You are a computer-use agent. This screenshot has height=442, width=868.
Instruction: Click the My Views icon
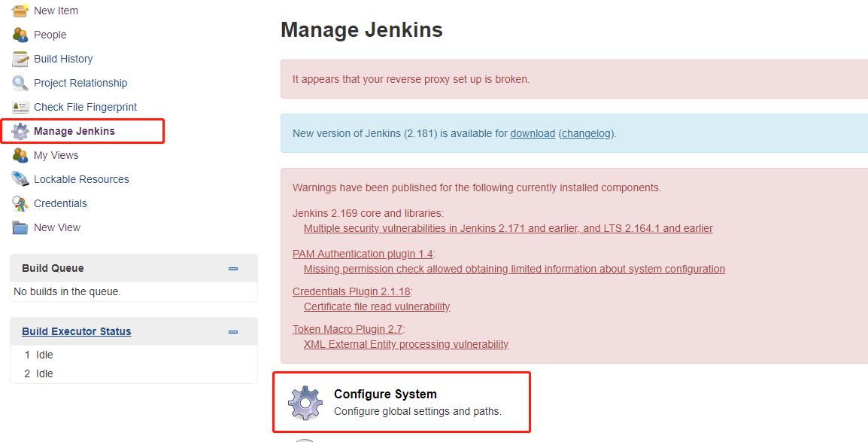coord(20,155)
